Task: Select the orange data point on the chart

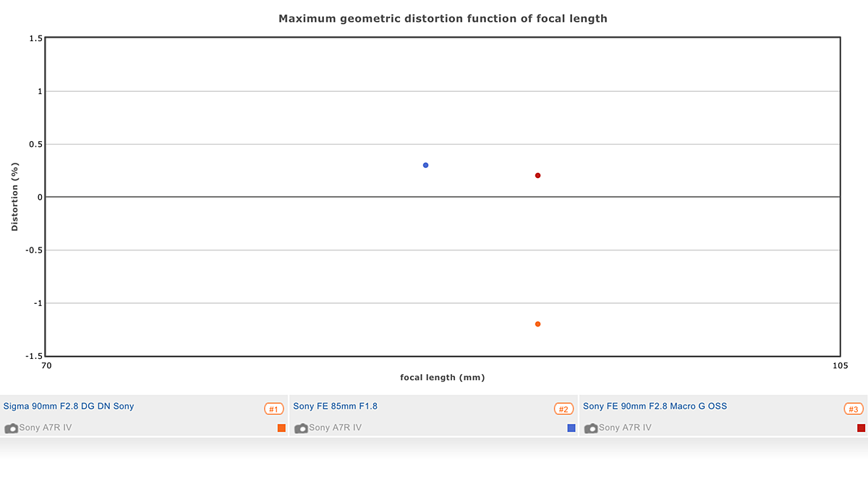Action: pyautogui.click(x=537, y=324)
